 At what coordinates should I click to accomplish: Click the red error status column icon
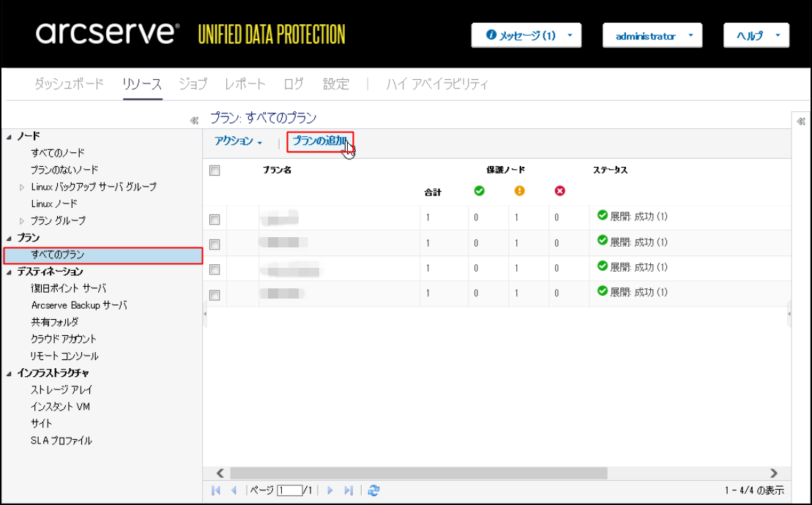[560, 191]
